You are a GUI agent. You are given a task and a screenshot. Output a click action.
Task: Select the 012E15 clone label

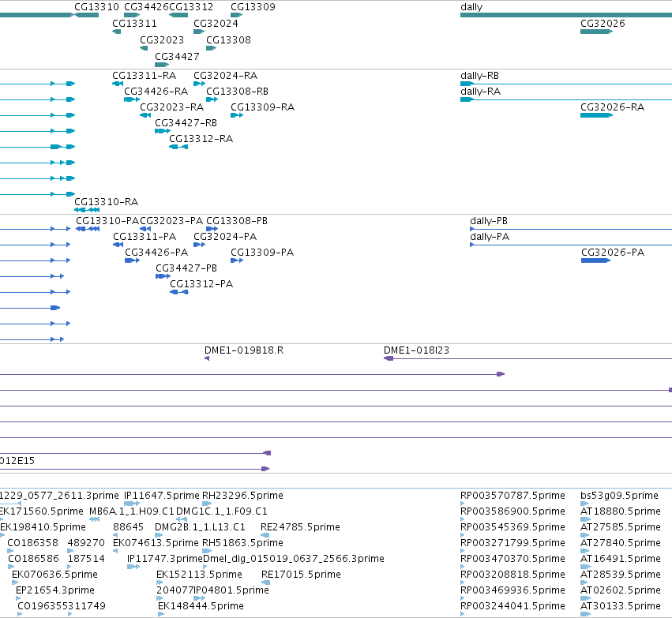[17, 461]
